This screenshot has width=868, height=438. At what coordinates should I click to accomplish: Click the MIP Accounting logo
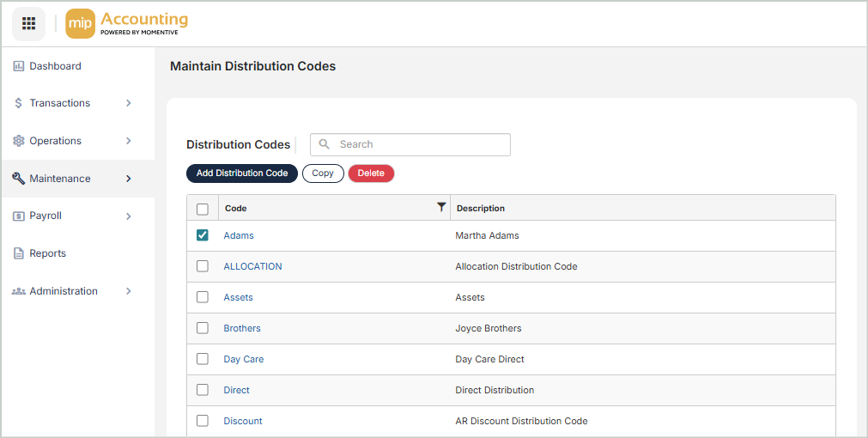coord(127,24)
